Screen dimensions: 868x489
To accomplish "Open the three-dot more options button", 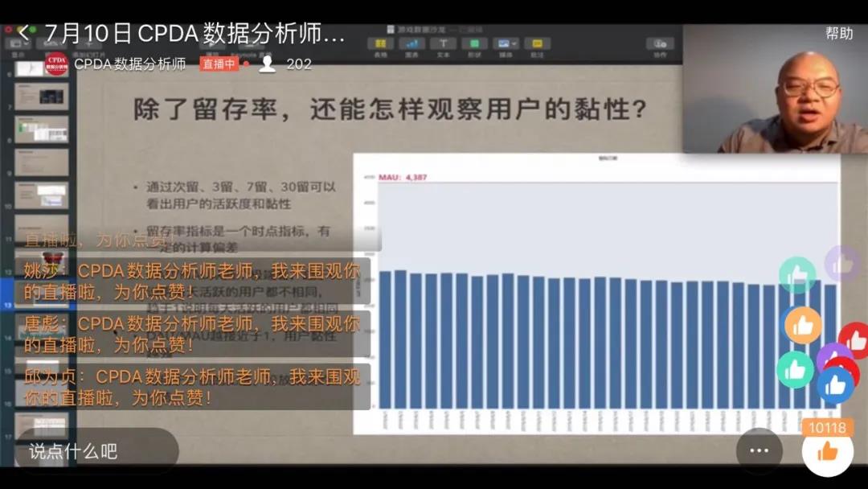I will [x=759, y=450].
